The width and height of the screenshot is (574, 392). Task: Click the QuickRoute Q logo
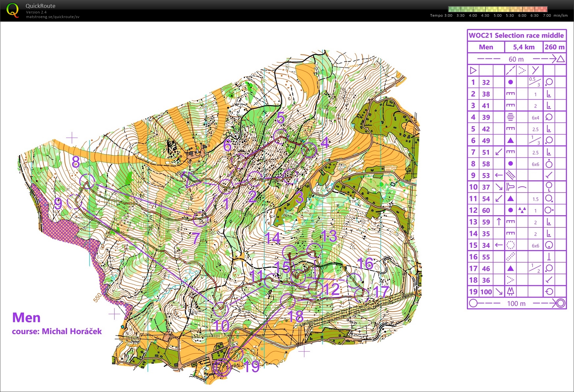[13, 10]
